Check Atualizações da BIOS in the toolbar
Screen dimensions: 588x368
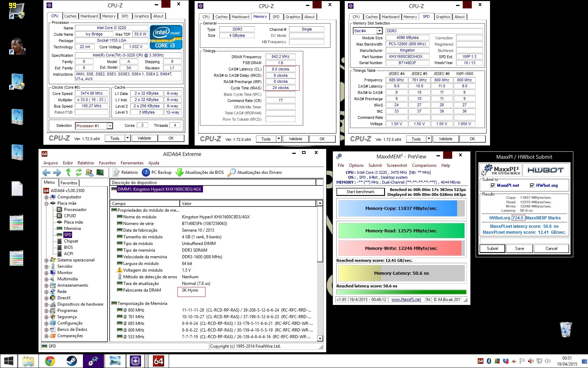pyautogui.click(x=199, y=172)
